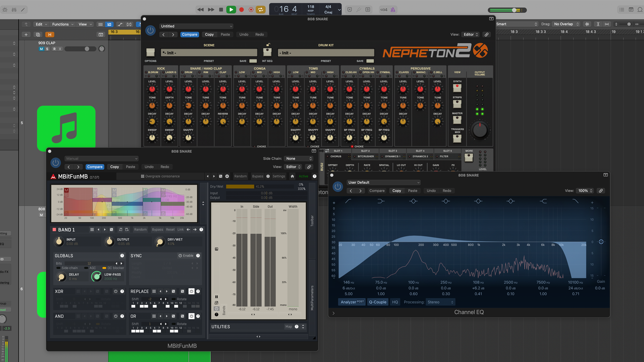Start playback with the green Play button

(x=231, y=10)
